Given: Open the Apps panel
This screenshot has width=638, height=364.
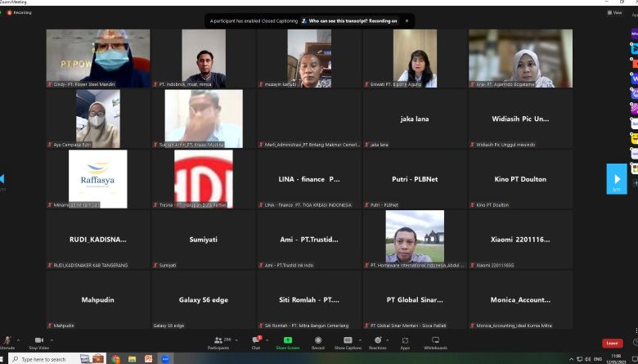Looking at the screenshot, I should 405,340.
